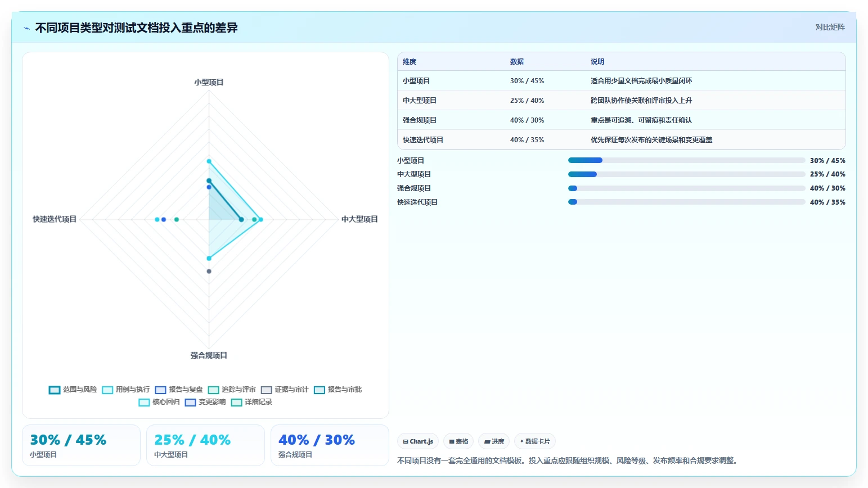The image size is (868, 488).
Task: Select the 数据卡片 chip
Action: pyautogui.click(x=535, y=441)
